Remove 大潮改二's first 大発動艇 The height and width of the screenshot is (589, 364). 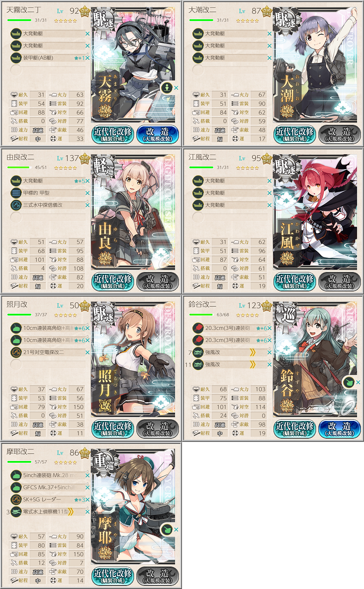[x=269, y=34]
